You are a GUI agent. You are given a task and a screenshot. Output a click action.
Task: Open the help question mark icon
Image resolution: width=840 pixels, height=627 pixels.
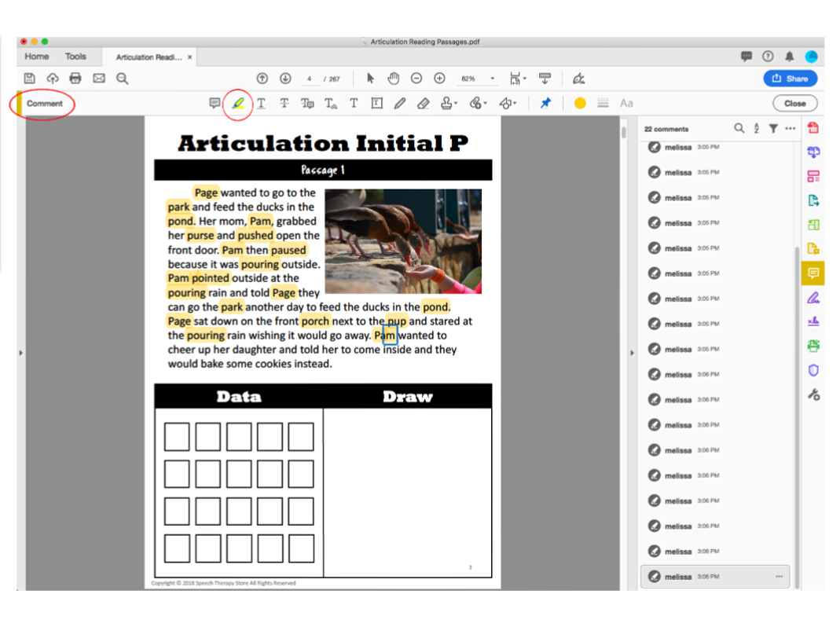(x=768, y=57)
